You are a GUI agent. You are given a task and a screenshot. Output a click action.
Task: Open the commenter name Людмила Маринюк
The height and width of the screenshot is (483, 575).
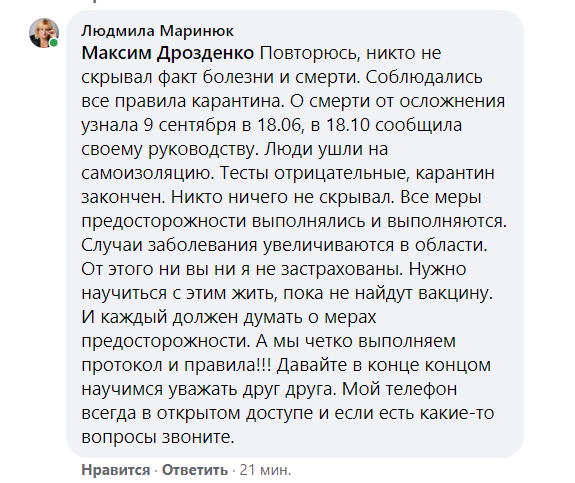tap(157, 31)
